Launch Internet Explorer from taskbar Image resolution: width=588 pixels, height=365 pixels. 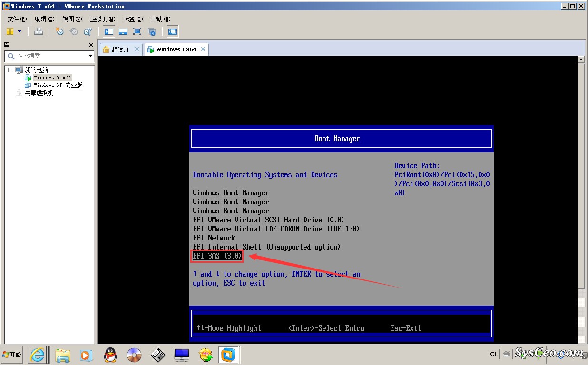(x=38, y=355)
